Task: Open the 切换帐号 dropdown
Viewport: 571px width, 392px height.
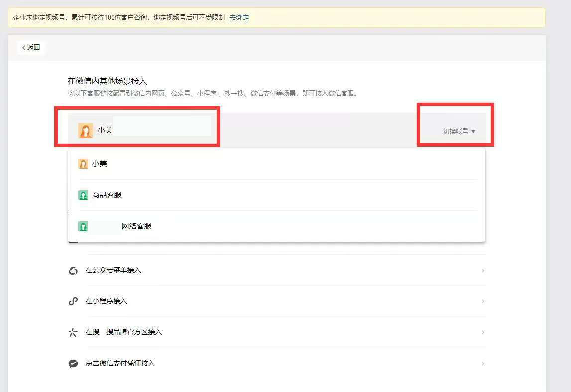Action: [x=459, y=131]
